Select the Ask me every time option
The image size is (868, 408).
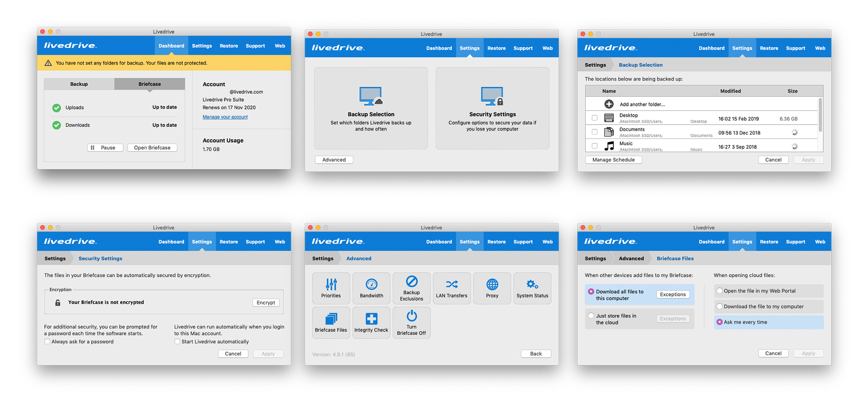[x=720, y=322]
